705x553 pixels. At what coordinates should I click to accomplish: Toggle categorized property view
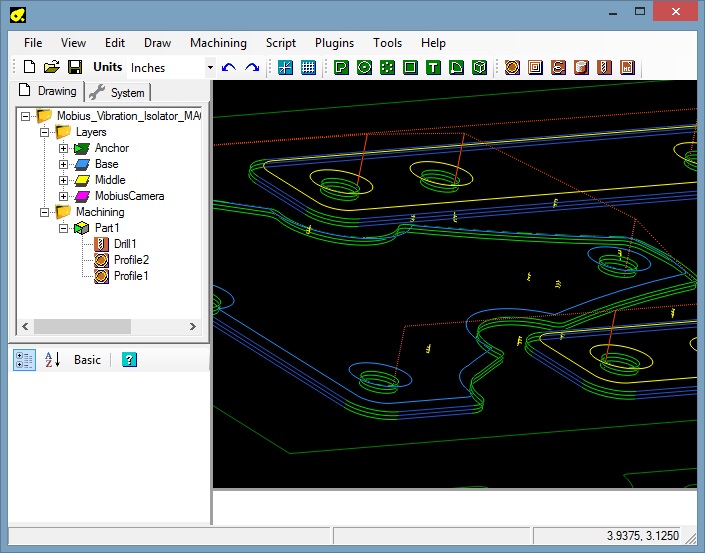(24, 359)
